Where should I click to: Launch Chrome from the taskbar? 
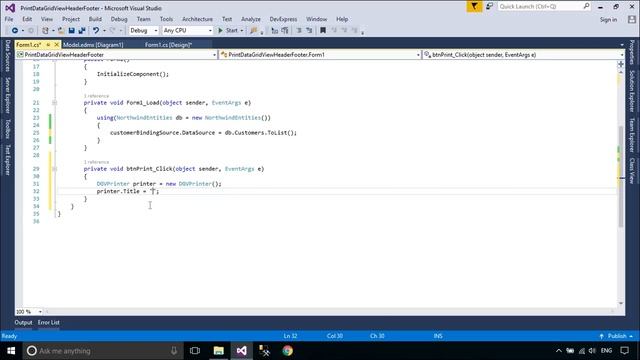click(x=287, y=351)
